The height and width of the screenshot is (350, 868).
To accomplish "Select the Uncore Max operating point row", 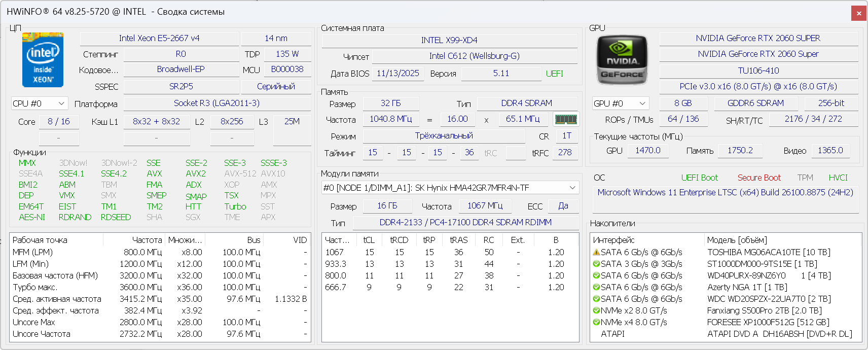I will (160, 322).
